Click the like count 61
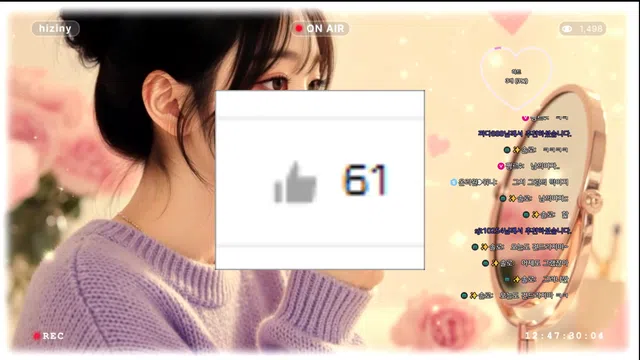The width and height of the screenshot is (640, 360). tap(364, 180)
